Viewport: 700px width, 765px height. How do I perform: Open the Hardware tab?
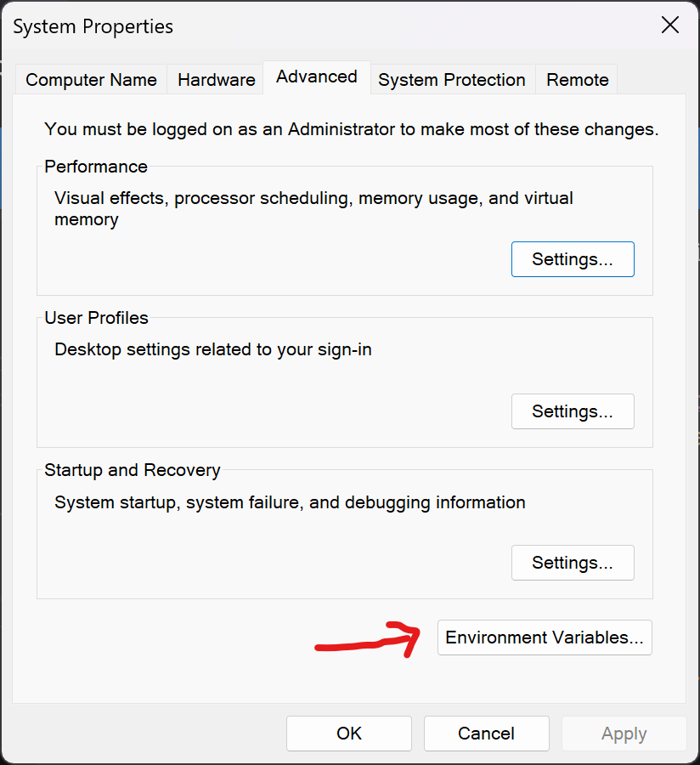[215, 79]
